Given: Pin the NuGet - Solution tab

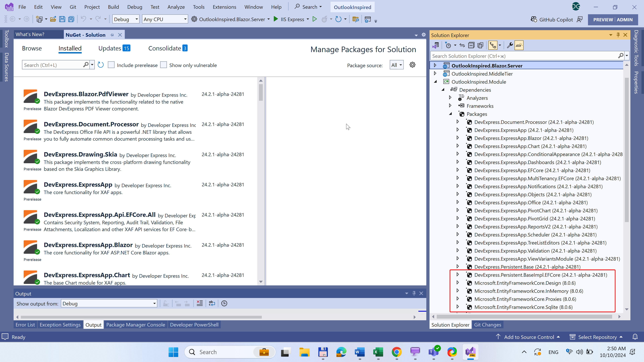Looking at the screenshot, I should (112, 35).
